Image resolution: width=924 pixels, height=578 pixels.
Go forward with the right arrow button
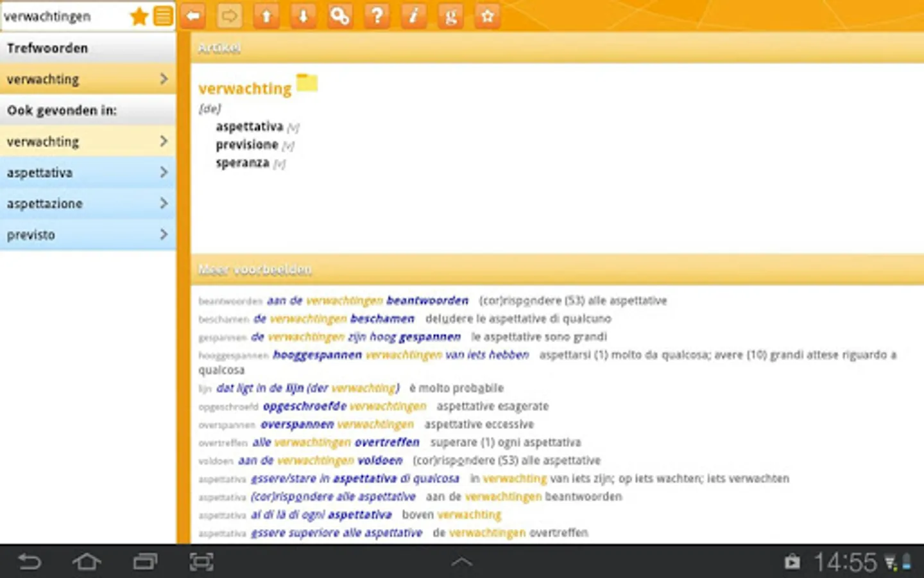[230, 15]
